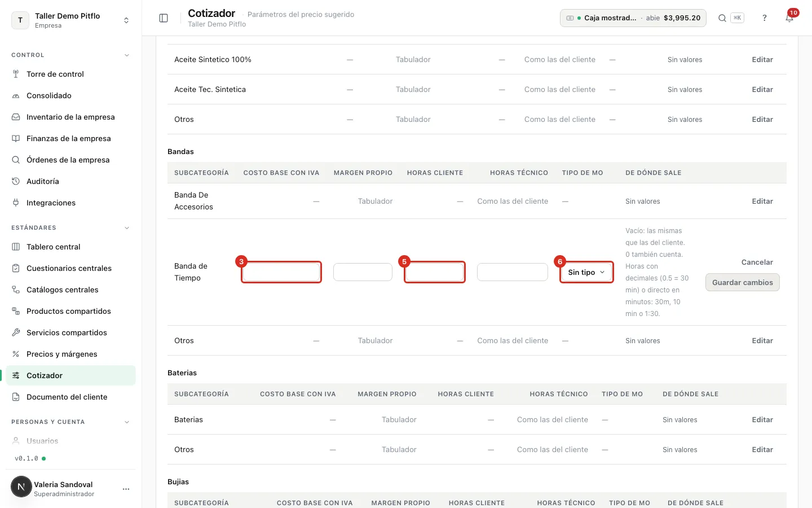Edit the Aceite Tec. Sintetica row
This screenshot has width=812, height=508.
click(762, 89)
